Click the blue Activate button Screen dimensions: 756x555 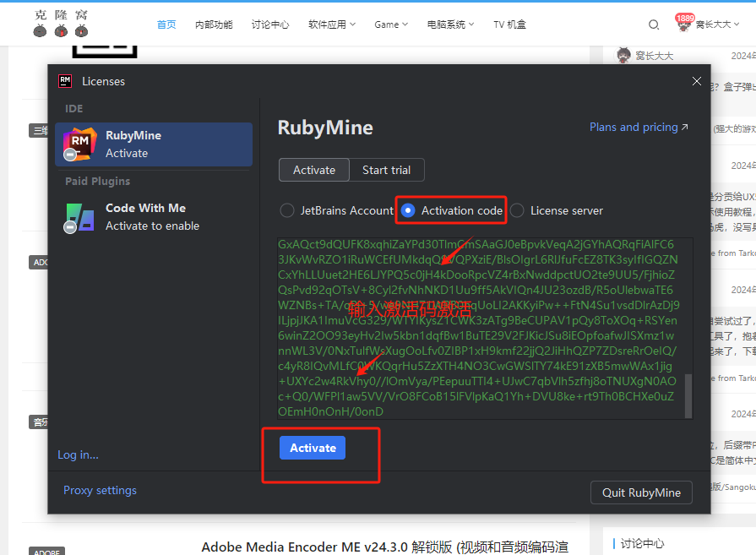pos(313,448)
